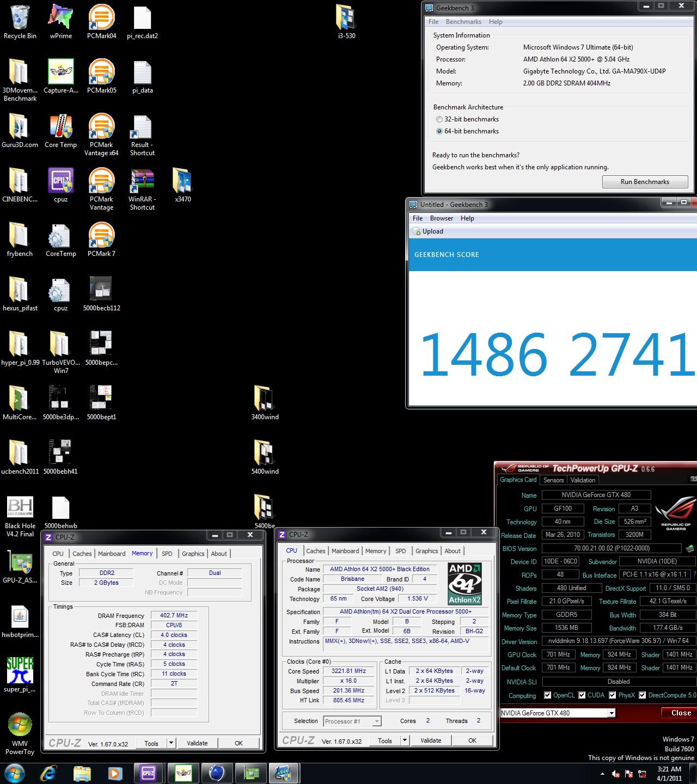Screen dimensions: 697x784
Task: Toggle the PhysX checkbox in GPU-Z
Action: pos(612,695)
